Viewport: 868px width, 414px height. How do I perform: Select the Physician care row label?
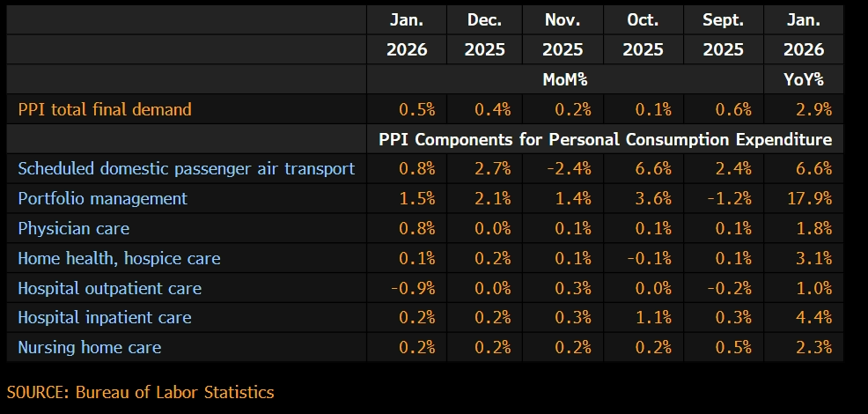click(x=74, y=229)
